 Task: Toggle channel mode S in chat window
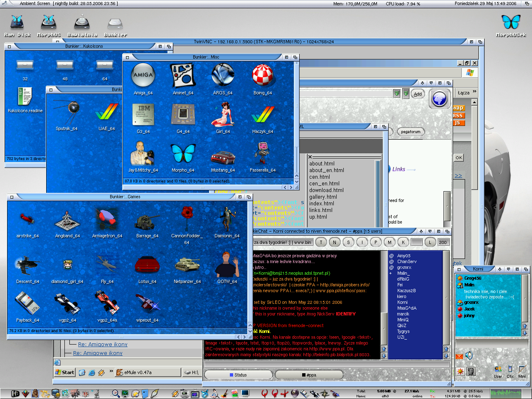click(x=348, y=242)
